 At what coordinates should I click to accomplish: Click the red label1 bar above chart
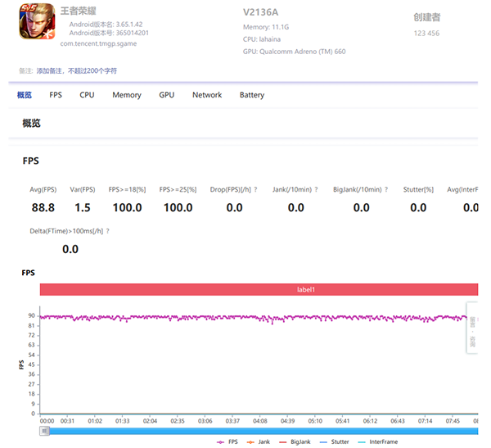pos(259,290)
